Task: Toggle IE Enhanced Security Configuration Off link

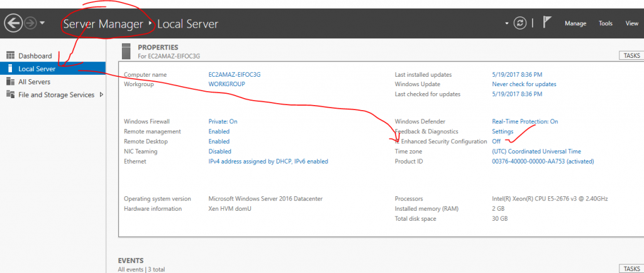Action: [x=496, y=142]
